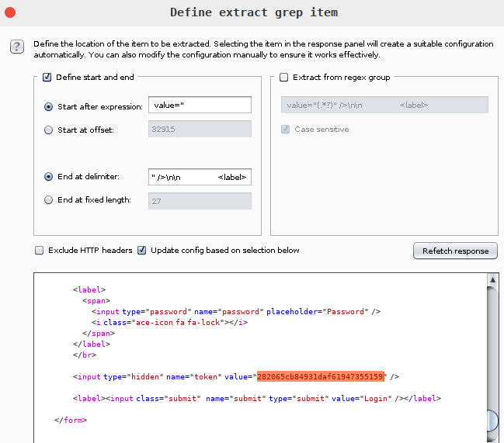Click the End at delimiter text field

199,177
